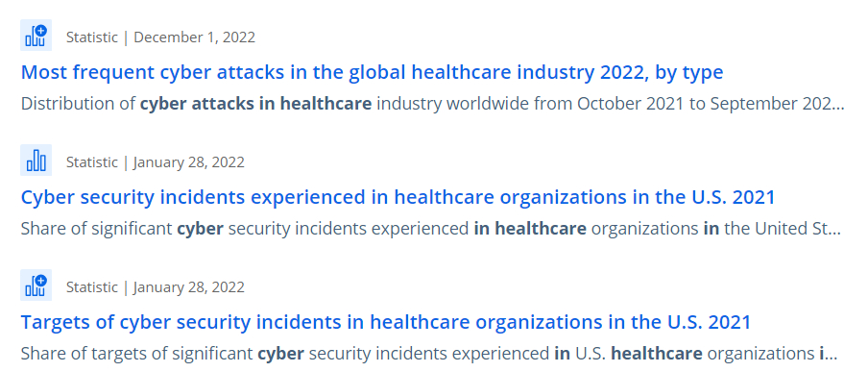The width and height of the screenshot is (868, 372).
Task: Click the premium statistic icon above 'Targets of cyber security'
Action: (36, 285)
